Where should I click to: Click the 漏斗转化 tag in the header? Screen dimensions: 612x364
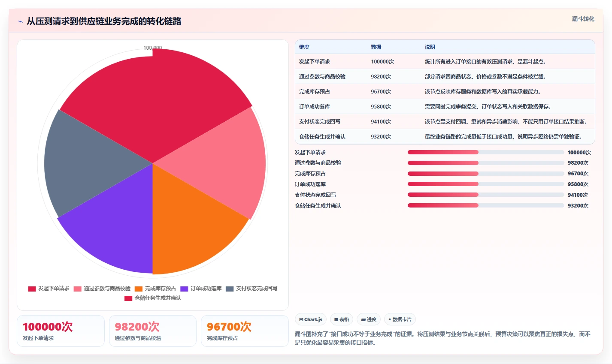pyautogui.click(x=583, y=19)
